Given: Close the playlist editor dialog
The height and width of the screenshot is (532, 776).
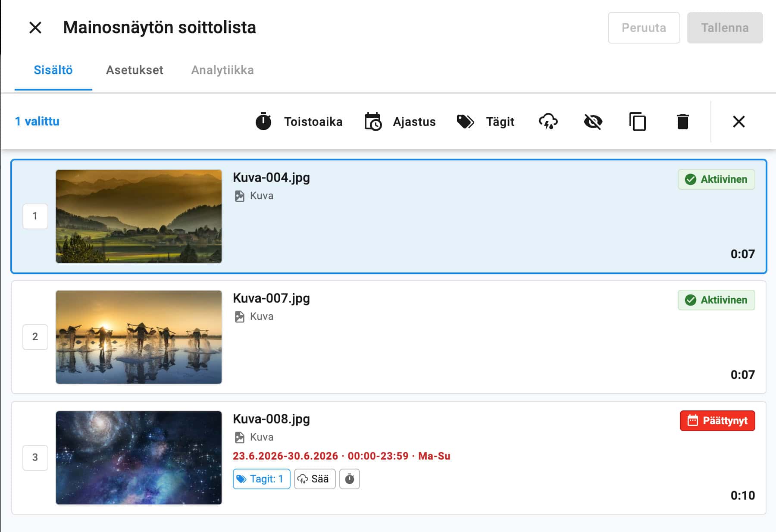Looking at the screenshot, I should (x=35, y=28).
